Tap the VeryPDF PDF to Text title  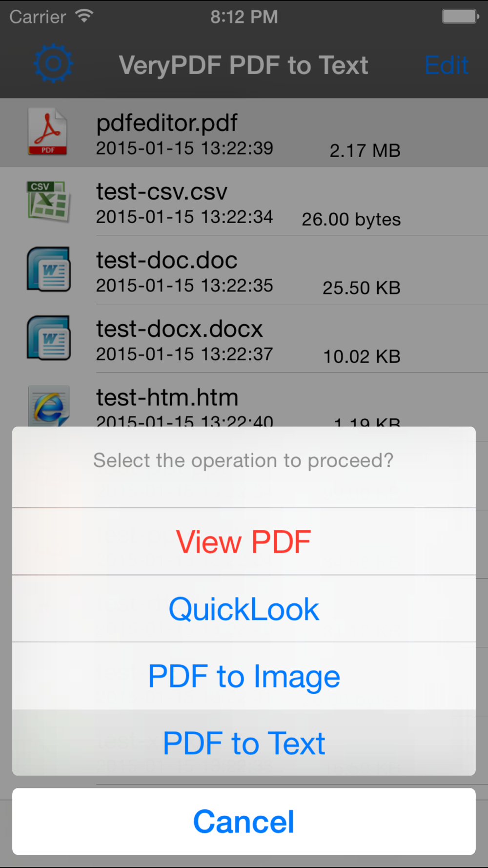[x=244, y=65]
